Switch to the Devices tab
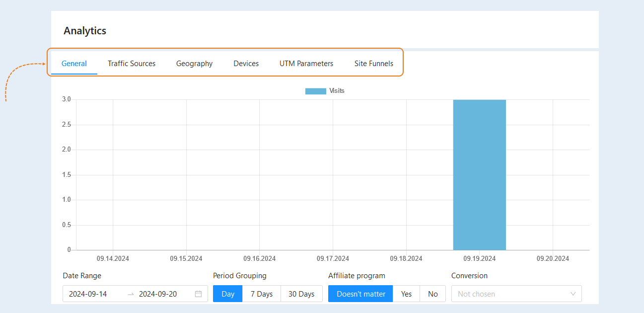Viewport: 644px width, 313px height. [246, 64]
